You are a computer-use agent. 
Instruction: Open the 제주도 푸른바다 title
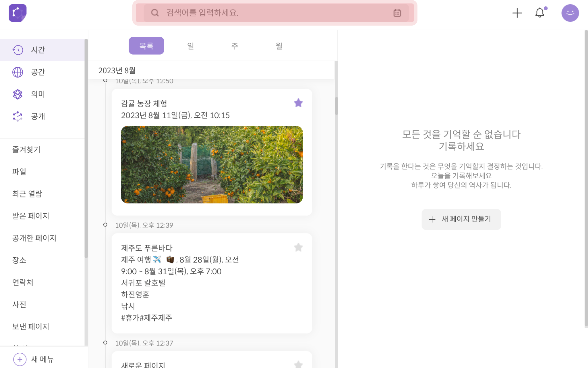[x=147, y=248]
